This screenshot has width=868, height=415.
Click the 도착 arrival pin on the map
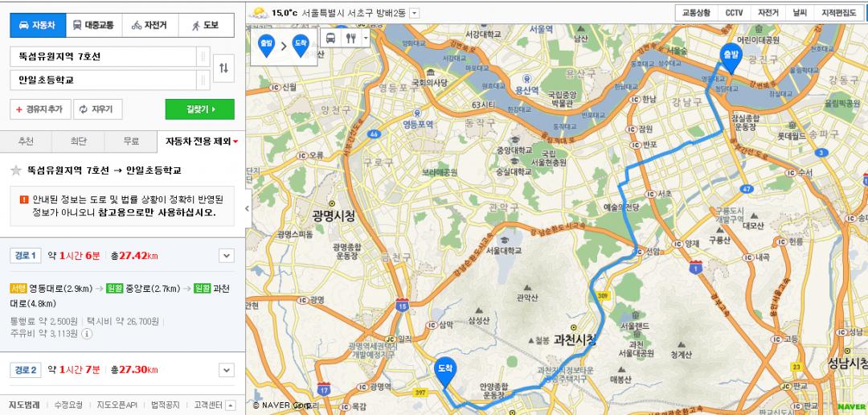pos(444,371)
